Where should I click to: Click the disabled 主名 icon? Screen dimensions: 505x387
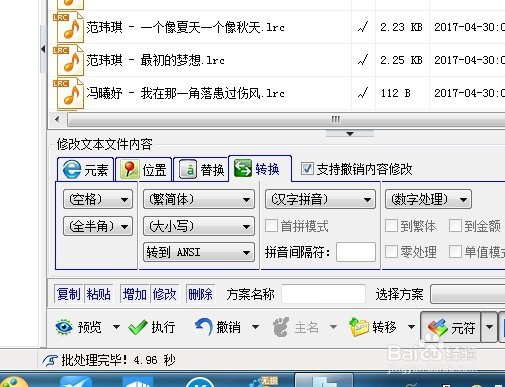pyautogui.click(x=281, y=327)
